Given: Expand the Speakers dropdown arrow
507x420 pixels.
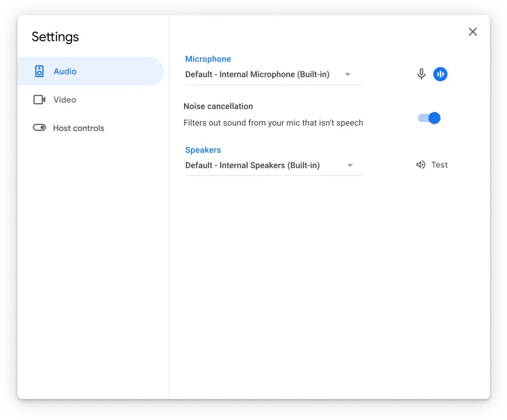Looking at the screenshot, I should coord(350,166).
